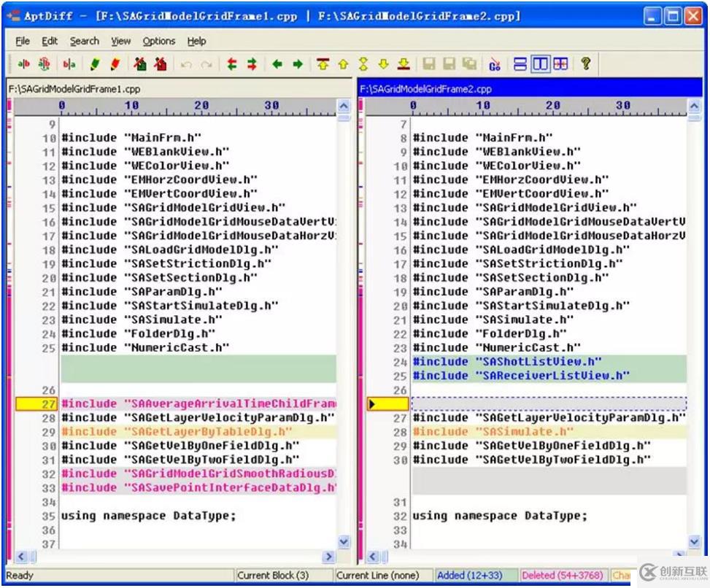Click the Current Block (3) status field
The width and height of the screenshot is (710, 588).
pos(284,576)
